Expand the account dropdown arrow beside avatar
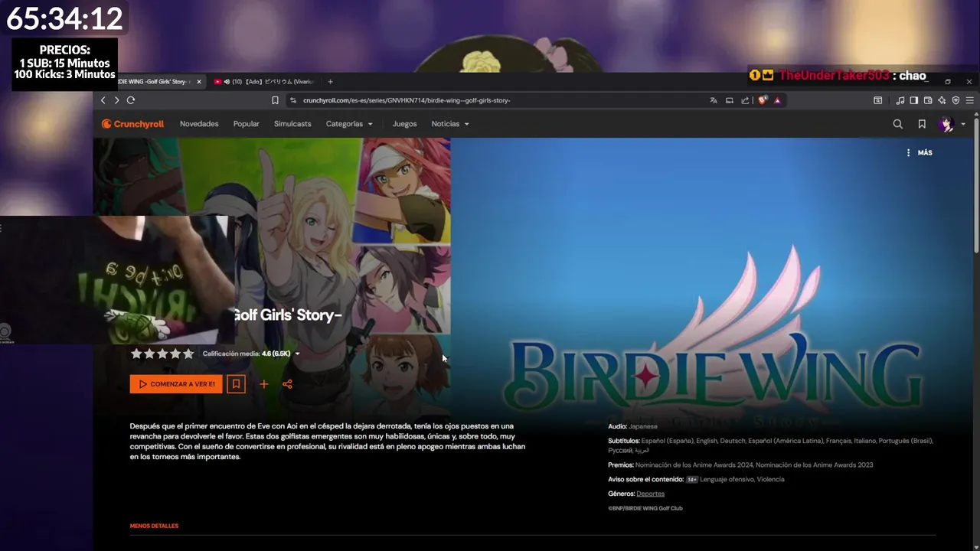This screenshot has width=980, height=551. tap(963, 124)
